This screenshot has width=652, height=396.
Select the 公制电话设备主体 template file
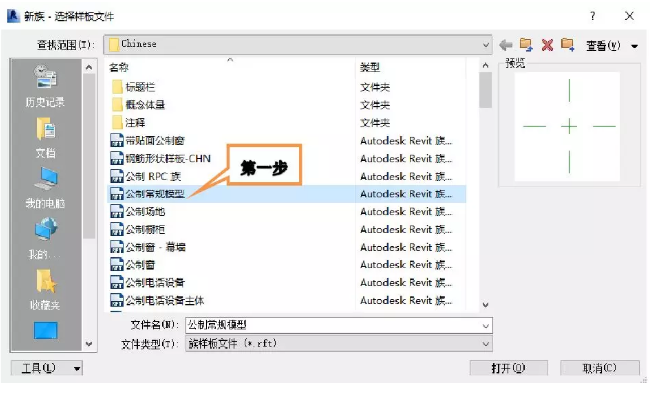(157, 300)
